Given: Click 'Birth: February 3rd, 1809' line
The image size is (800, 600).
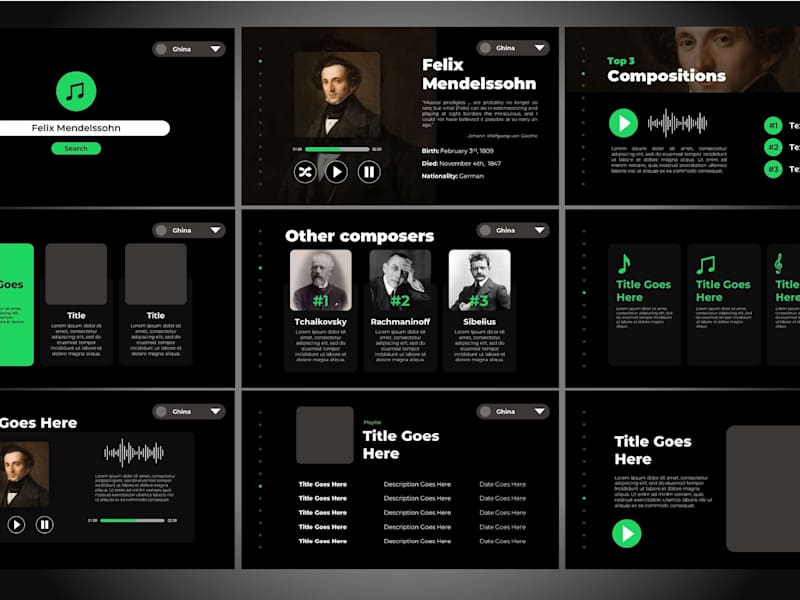Looking at the screenshot, I should (458, 151).
